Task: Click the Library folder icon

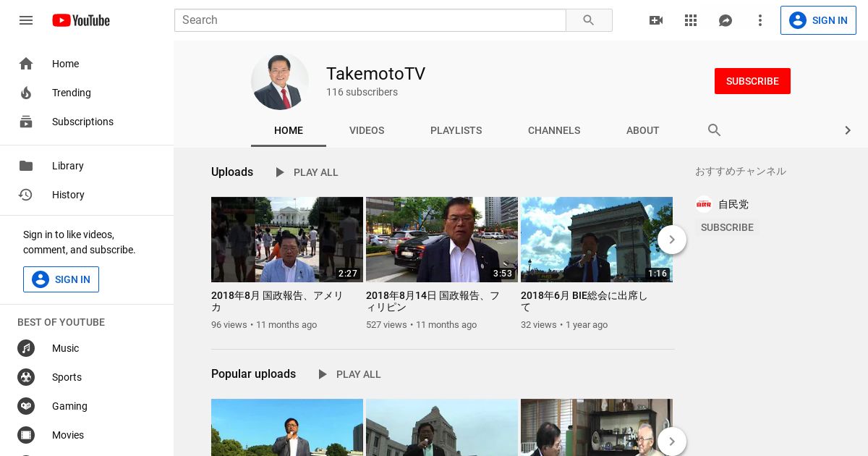Action: click(x=26, y=166)
